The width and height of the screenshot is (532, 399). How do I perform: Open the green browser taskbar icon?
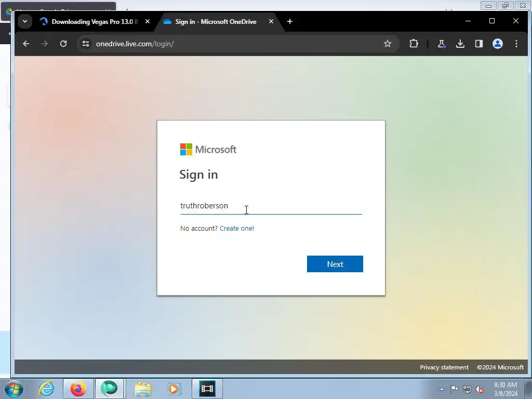coord(109,389)
